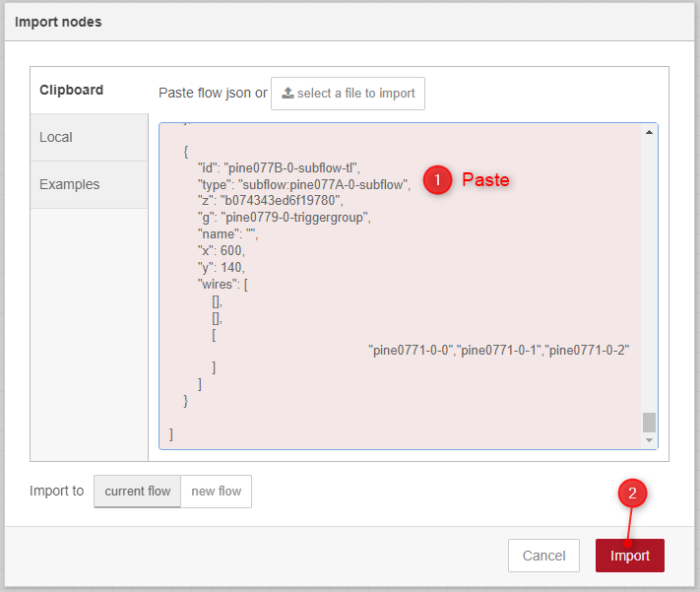Viewport: 700px width, 592px height.
Task: Click the upload icon beside select a file
Action: 287,93
